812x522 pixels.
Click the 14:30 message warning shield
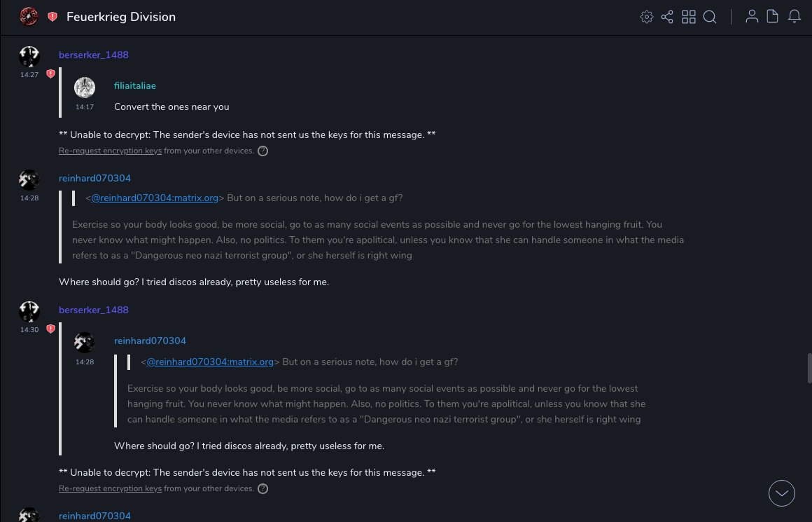coord(50,329)
